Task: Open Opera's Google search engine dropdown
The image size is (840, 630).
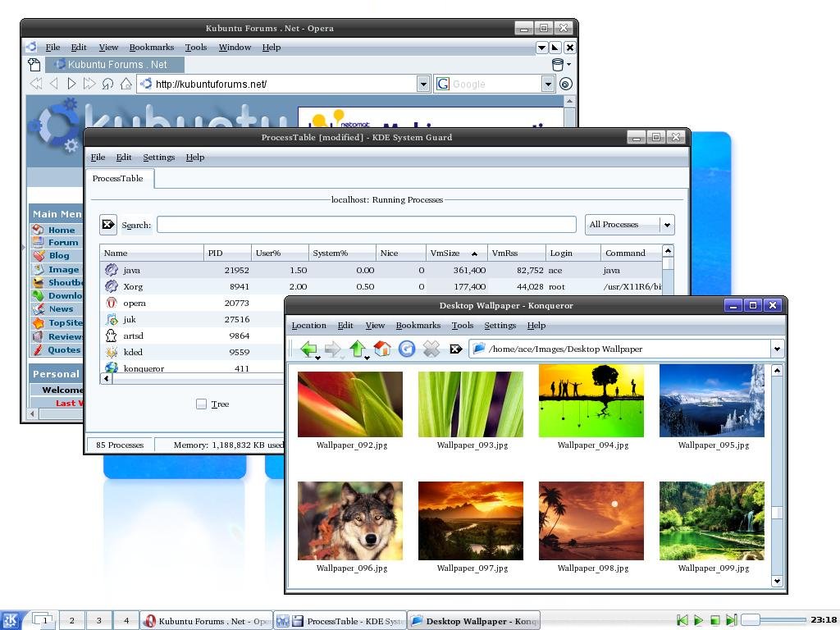Action: pos(547,84)
